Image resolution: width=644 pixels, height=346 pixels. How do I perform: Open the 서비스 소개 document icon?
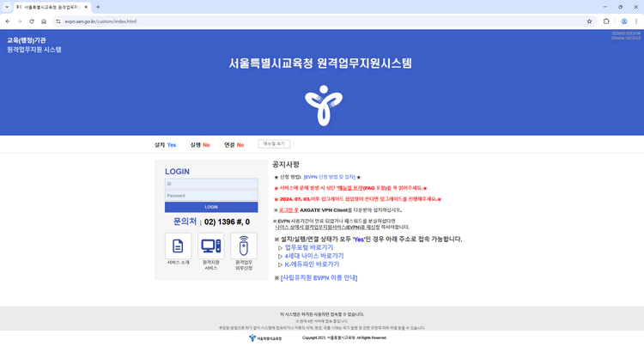pyautogui.click(x=178, y=246)
